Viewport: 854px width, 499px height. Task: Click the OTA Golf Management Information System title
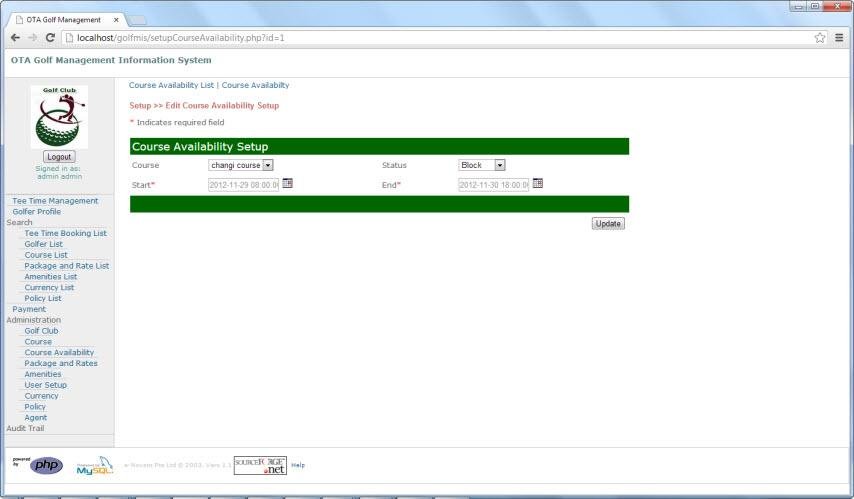click(x=111, y=60)
